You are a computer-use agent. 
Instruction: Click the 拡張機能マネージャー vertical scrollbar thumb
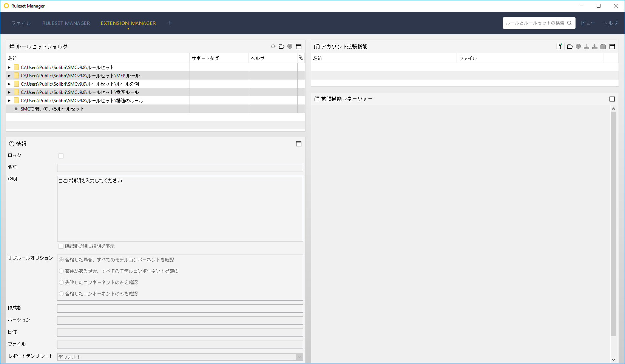pos(613,224)
